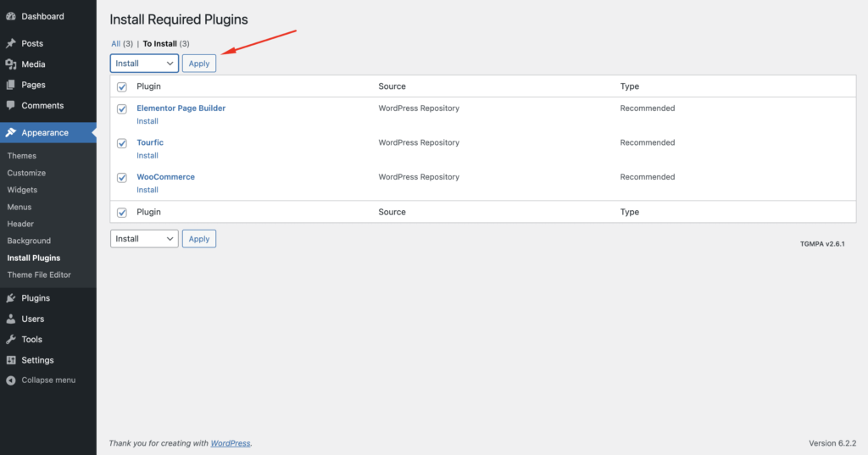Screen dimensions: 868x455
Task: Click the Source column header
Action: click(392, 86)
